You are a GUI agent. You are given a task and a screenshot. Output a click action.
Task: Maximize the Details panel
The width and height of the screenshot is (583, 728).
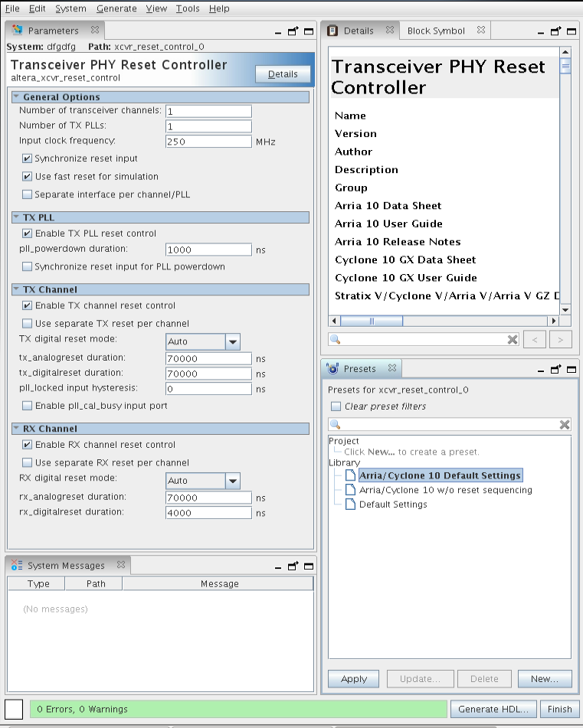(x=572, y=32)
